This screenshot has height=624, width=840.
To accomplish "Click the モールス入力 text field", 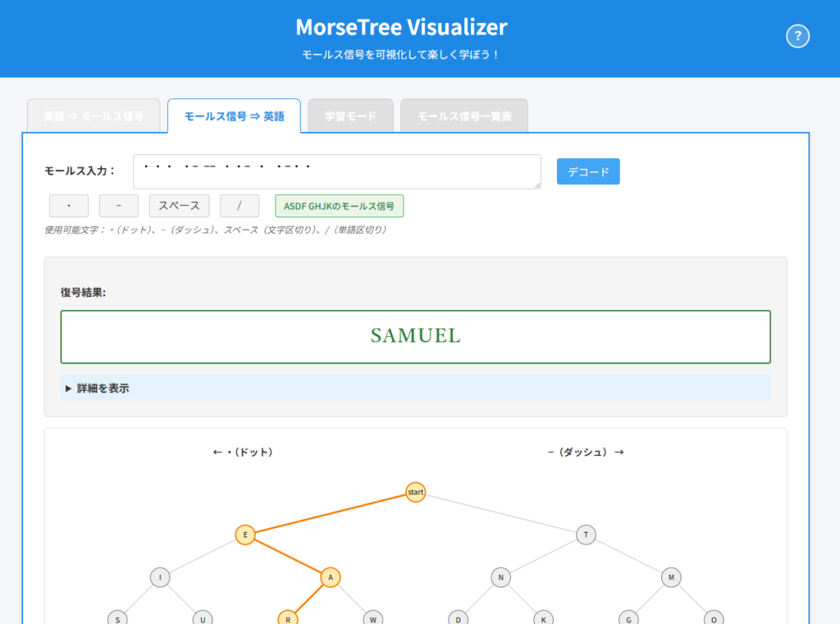I will coord(336,171).
